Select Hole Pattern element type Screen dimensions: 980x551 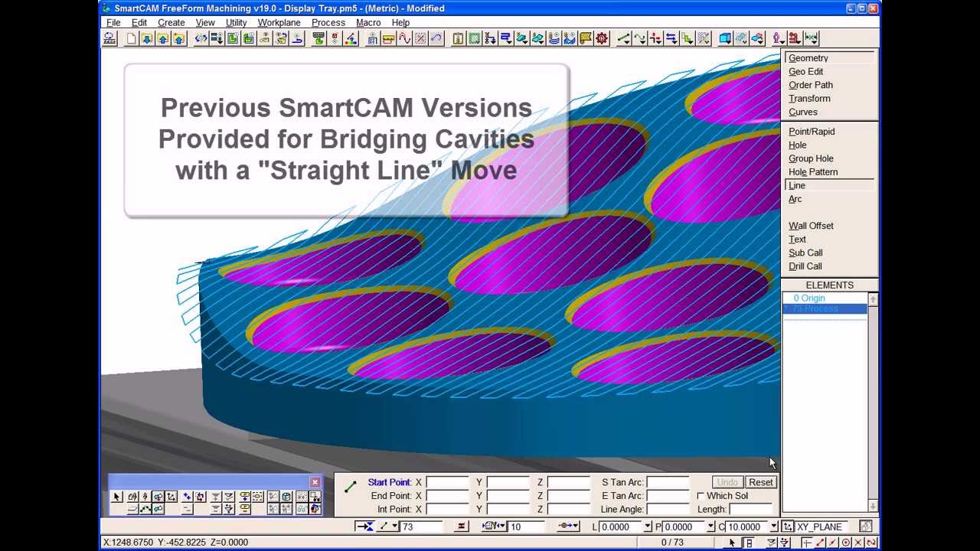(813, 172)
